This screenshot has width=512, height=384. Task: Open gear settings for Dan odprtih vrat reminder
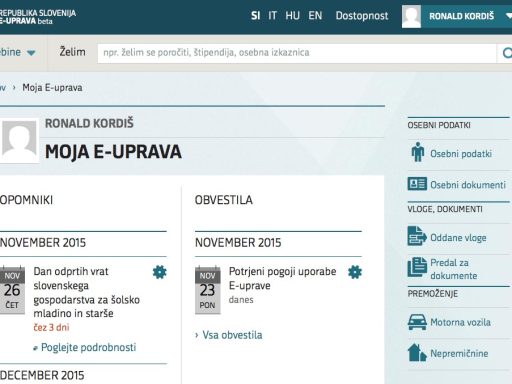[x=159, y=272]
